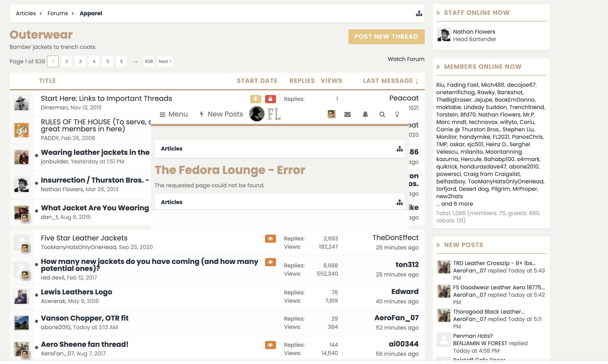Open Penman Hats? new post

(473, 336)
